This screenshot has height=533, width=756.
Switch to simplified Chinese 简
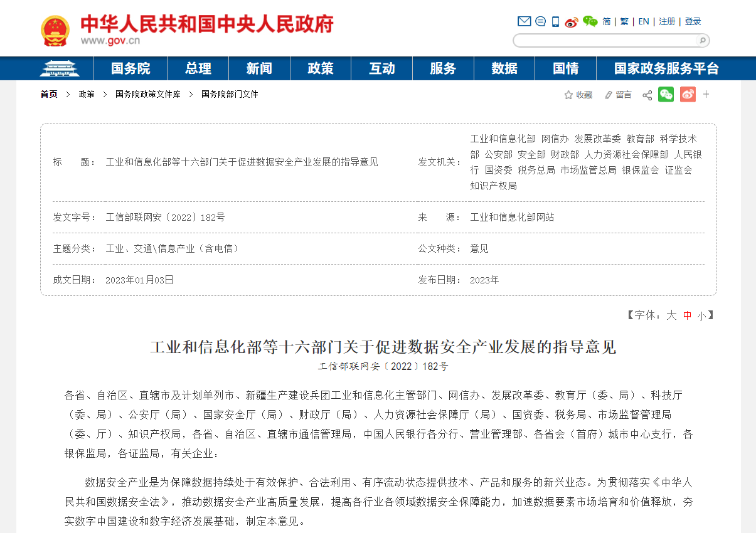pos(607,21)
